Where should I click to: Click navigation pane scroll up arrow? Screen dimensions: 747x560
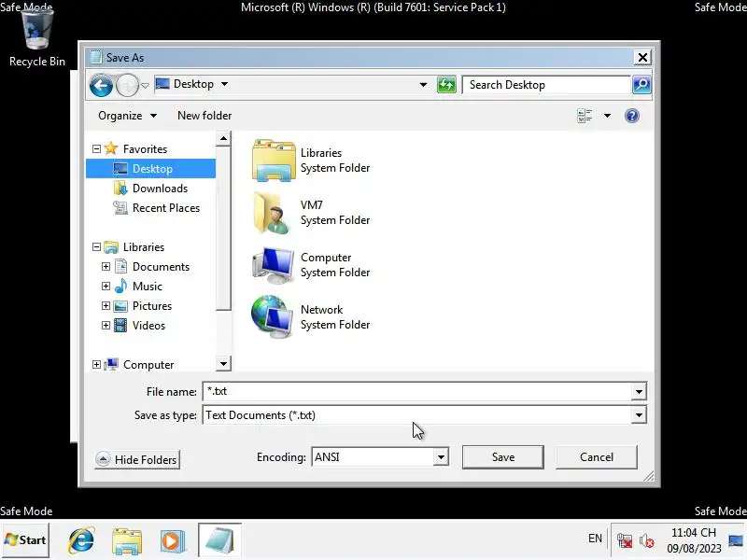coord(223,139)
